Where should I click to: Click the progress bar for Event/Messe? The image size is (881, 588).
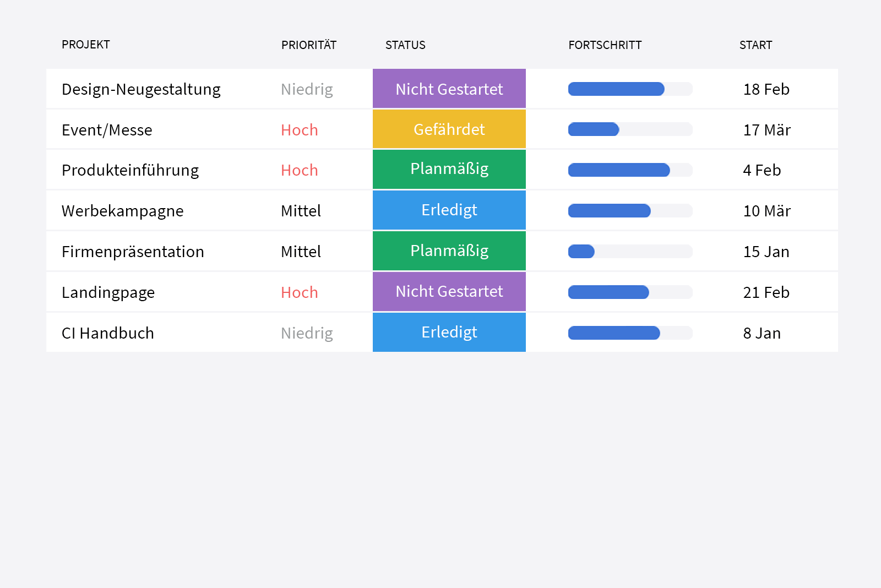pos(630,129)
